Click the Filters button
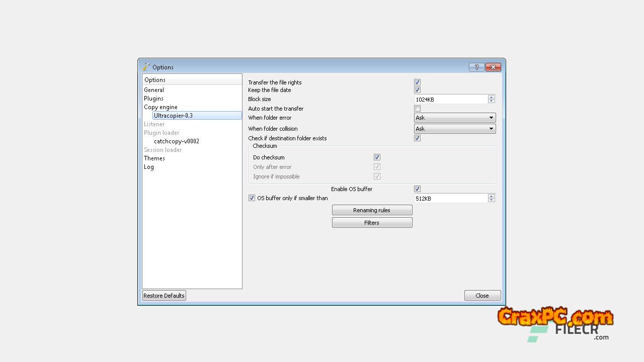The image size is (644, 362). pos(372,223)
